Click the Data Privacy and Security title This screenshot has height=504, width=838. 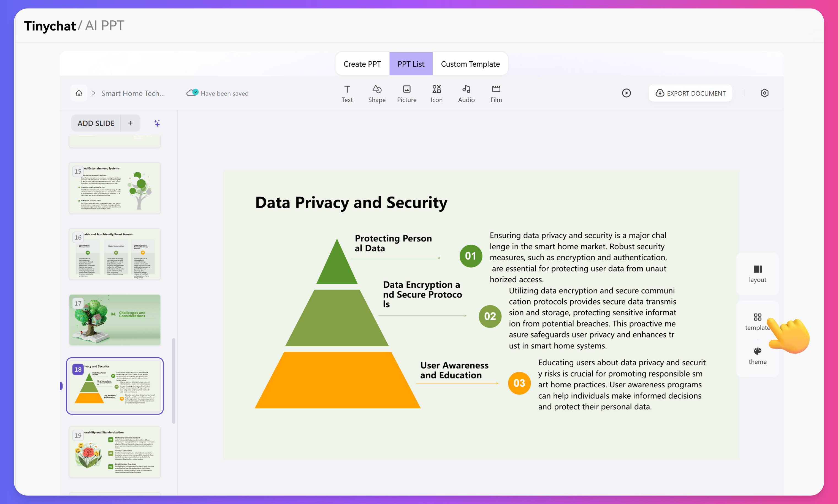[351, 202]
